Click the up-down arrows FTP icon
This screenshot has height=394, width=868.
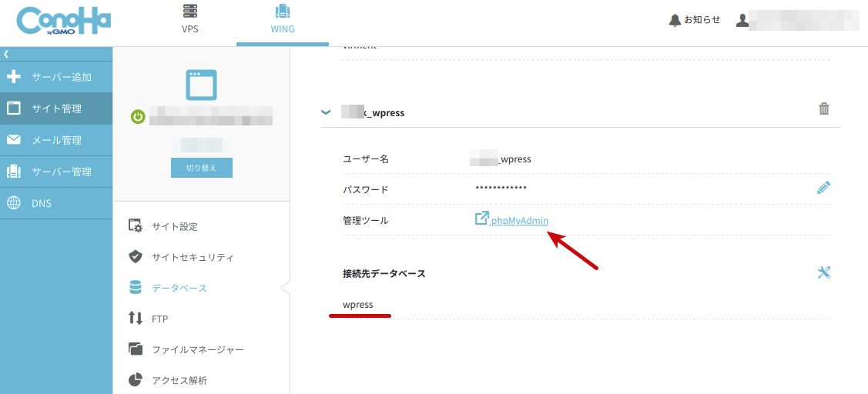tap(136, 318)
